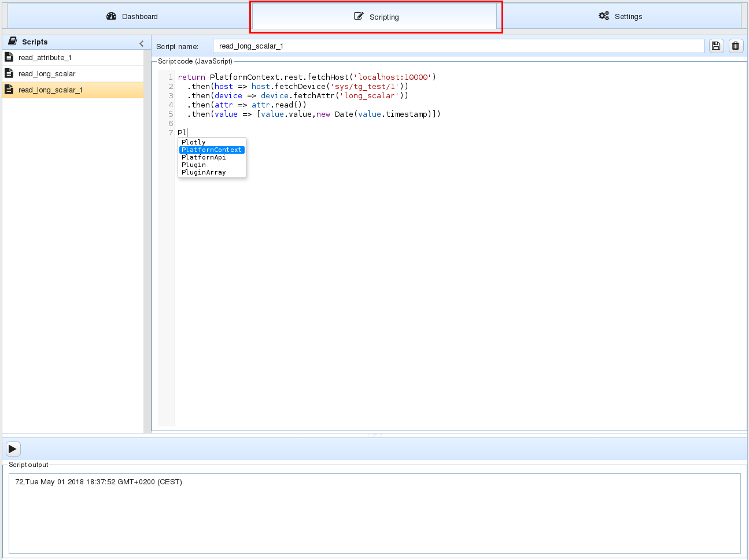The height and width of the screenshot is (560, 749).
Task: Select read_attribute_1 script
Action: [x=73, y=58]
